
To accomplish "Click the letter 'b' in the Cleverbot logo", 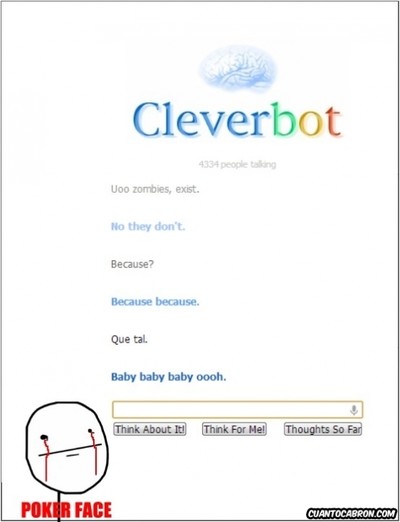I will tap(283, 119).
